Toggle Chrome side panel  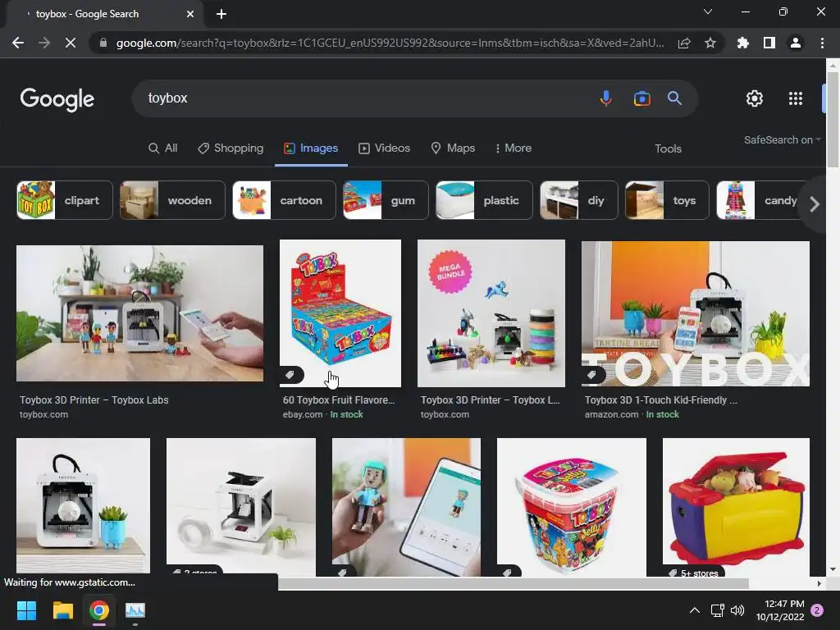click(769, 43)
